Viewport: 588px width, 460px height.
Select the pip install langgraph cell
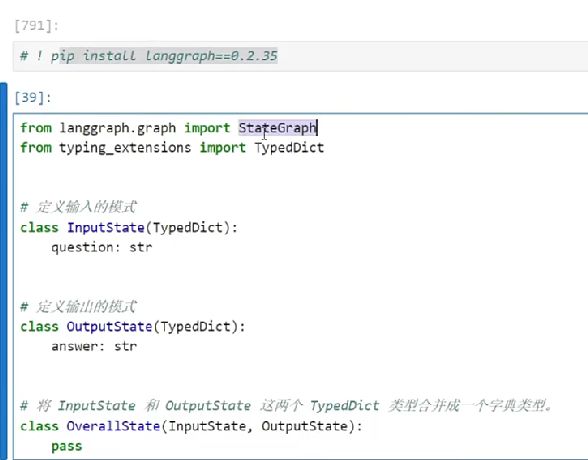click(300, 56)
